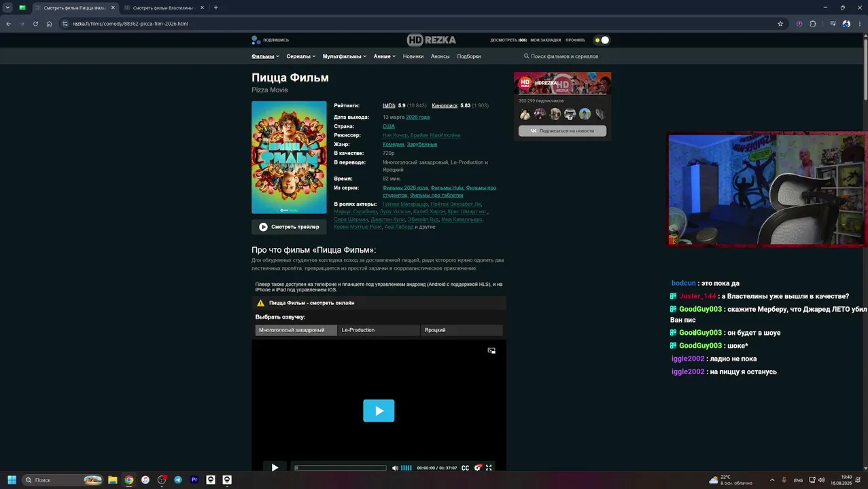Viewport: 868px width, 489px height.
Task: Toggle the site light/dark theme switch
Action: tap(602, 40)
